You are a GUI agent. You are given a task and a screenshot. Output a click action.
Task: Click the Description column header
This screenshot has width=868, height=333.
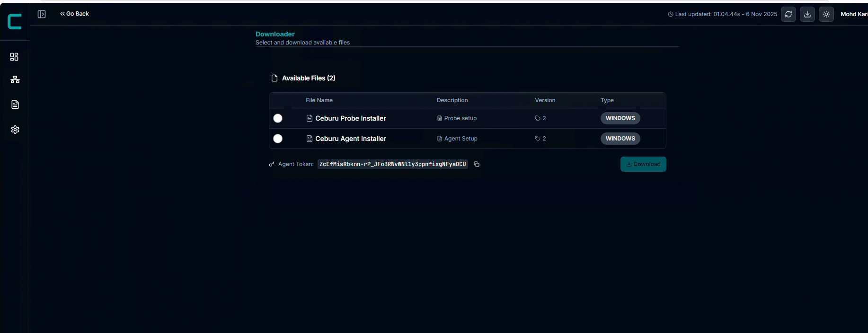click(x=452, y=100)
